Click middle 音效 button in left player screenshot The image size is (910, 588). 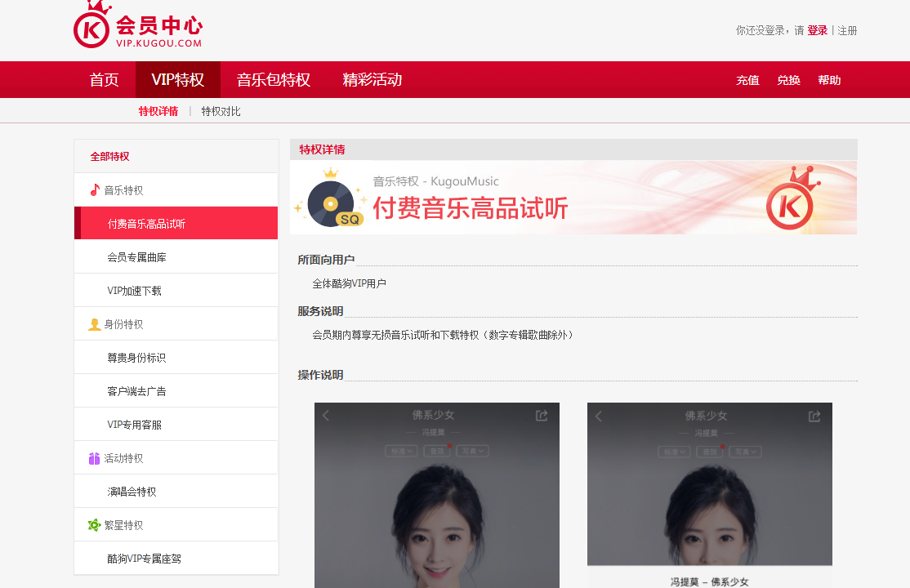click(x=437, y=451)
